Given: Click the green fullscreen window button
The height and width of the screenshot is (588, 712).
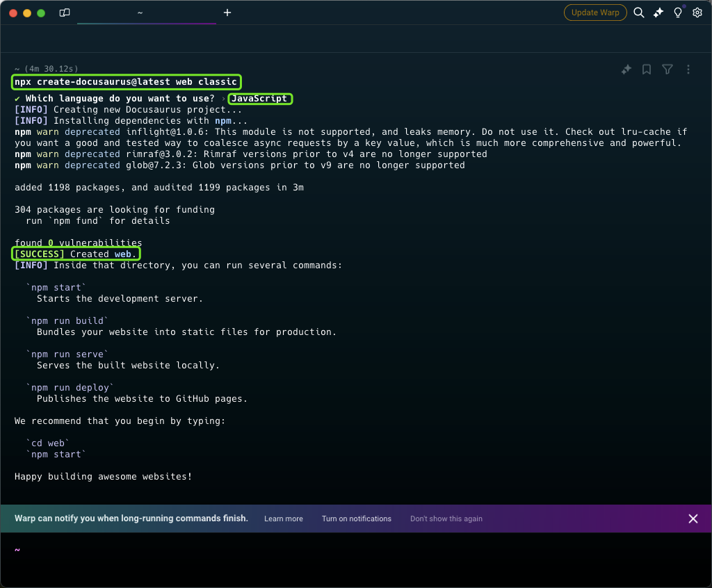Looking at the screenshot, I should point(41,13).
